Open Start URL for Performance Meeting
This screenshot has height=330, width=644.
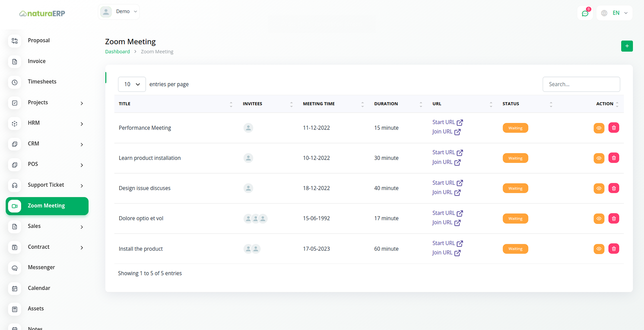447,122
